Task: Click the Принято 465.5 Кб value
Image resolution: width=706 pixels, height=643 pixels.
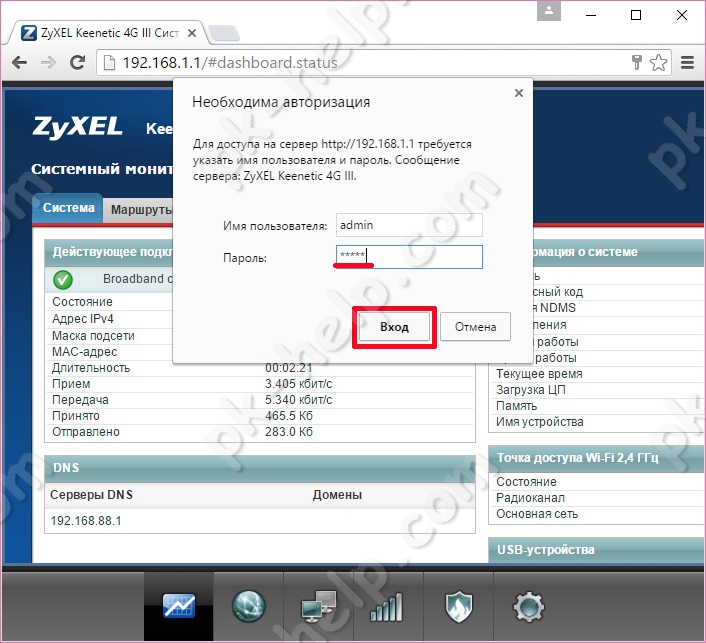Action: [x=289, y=416]
